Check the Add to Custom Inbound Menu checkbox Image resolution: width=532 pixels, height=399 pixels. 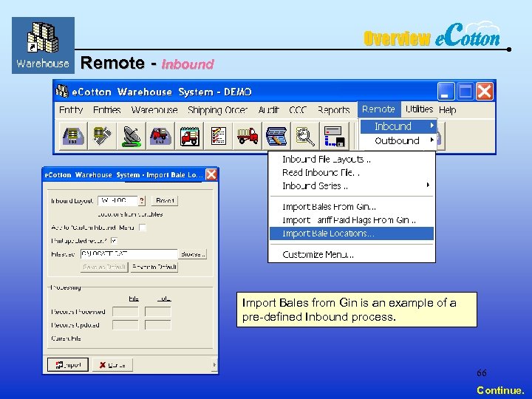[143, 228]
